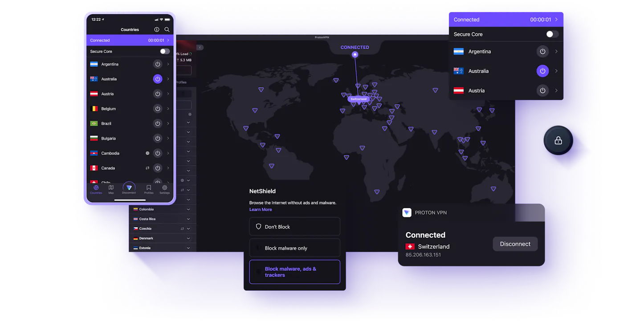Expand the Costa Rica server list
The image size is (644, 322).
click(188, 219)
